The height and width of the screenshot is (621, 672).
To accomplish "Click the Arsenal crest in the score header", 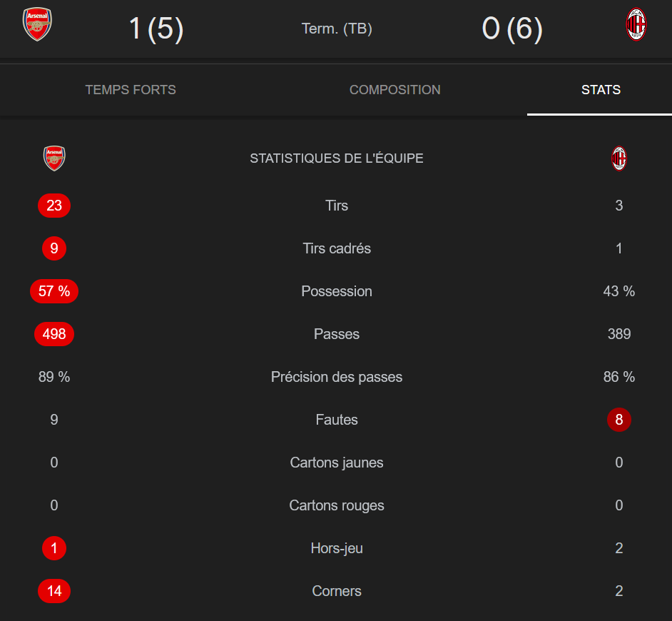I will click(x=38, y=25).
